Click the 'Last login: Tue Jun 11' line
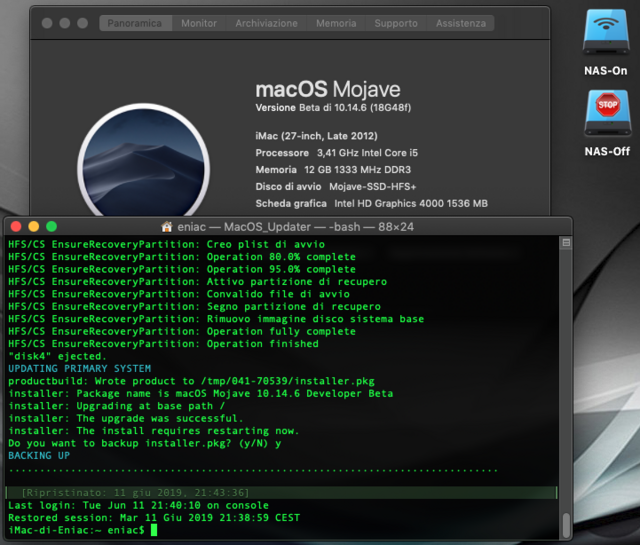The width and height of the screenshot is (640, 545). [138, 505]
